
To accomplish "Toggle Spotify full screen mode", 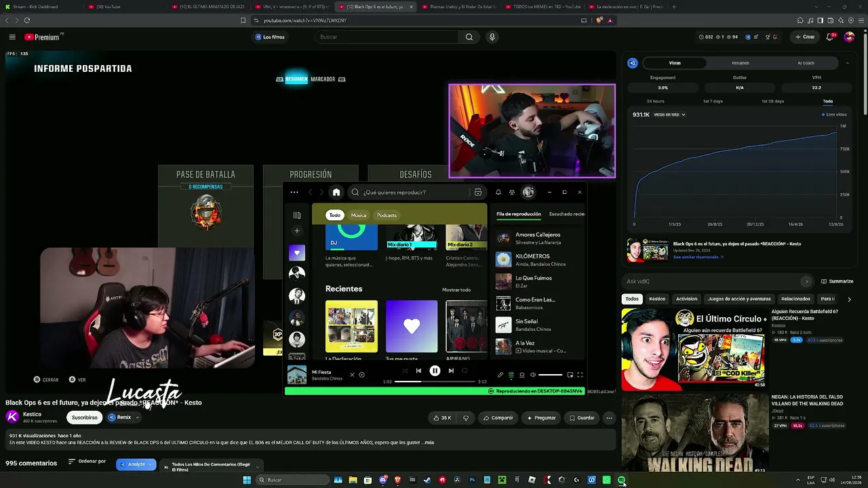I will coord(580,375).
